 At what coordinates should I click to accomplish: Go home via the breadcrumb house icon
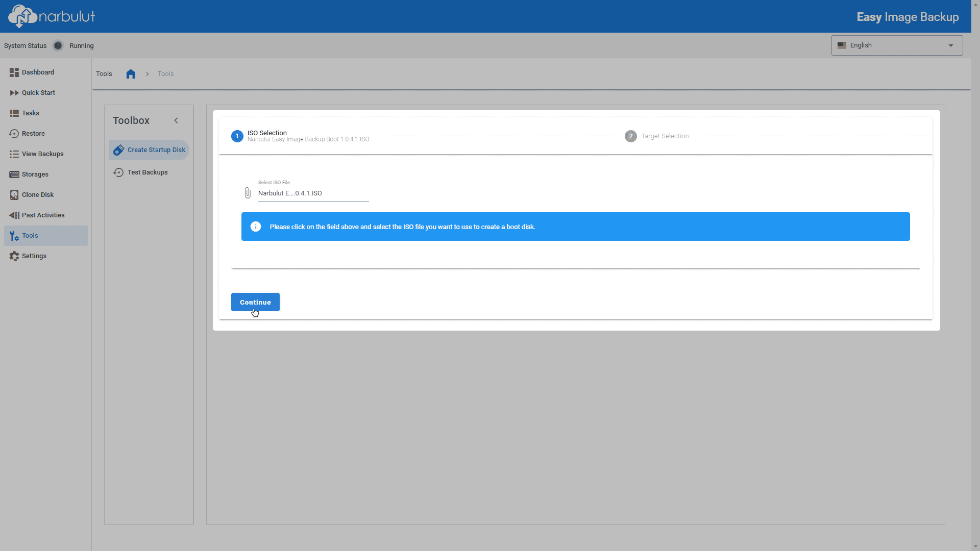131,74
